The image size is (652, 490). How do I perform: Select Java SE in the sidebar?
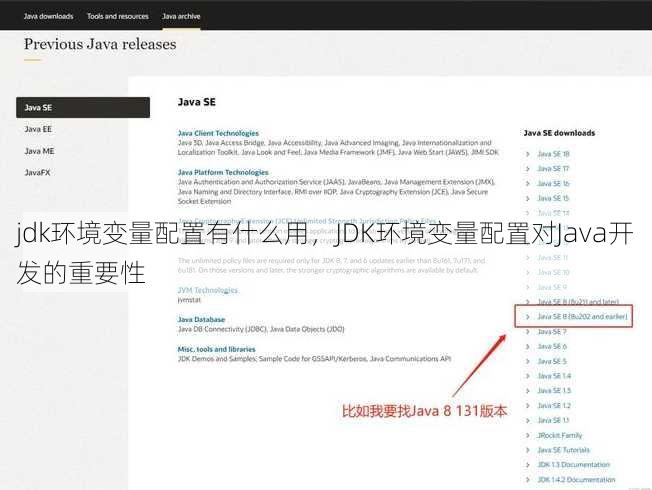coord(83,107)
